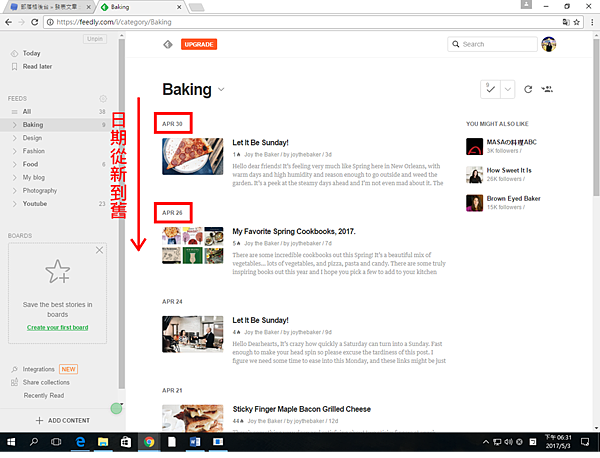Open How Sweet It Is recommended feed
The image size is (600, 458).
(x=509, y=171)
